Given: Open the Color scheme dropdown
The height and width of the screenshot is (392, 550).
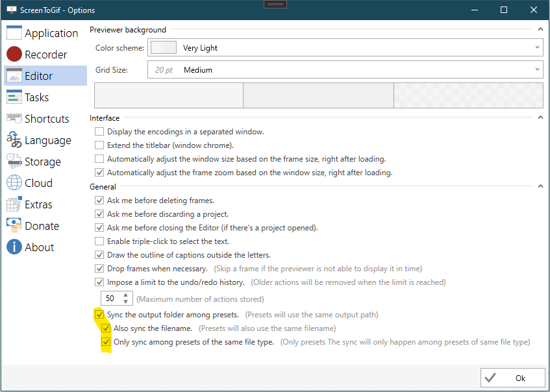Looking at the screenshot, I should [345, 47].
